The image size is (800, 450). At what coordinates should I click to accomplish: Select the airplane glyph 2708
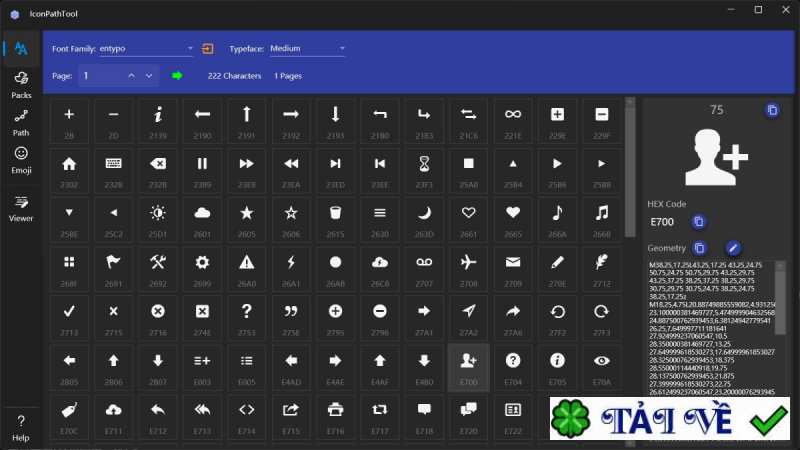click(x=468, y=269)
